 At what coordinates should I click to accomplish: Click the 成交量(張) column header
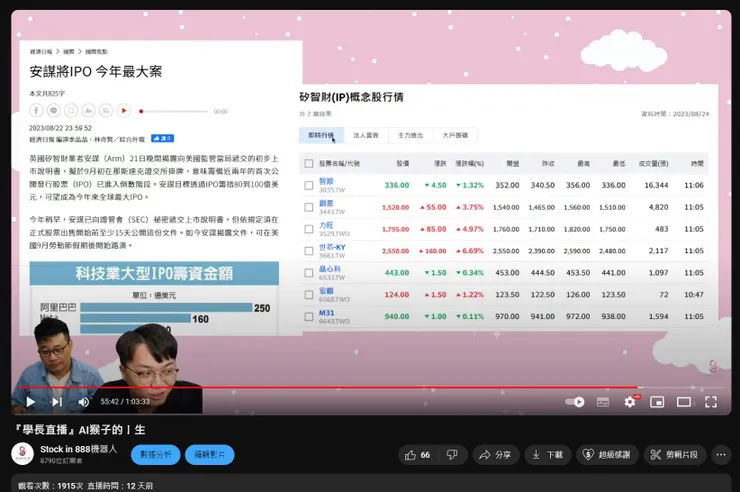coord(653,164)
